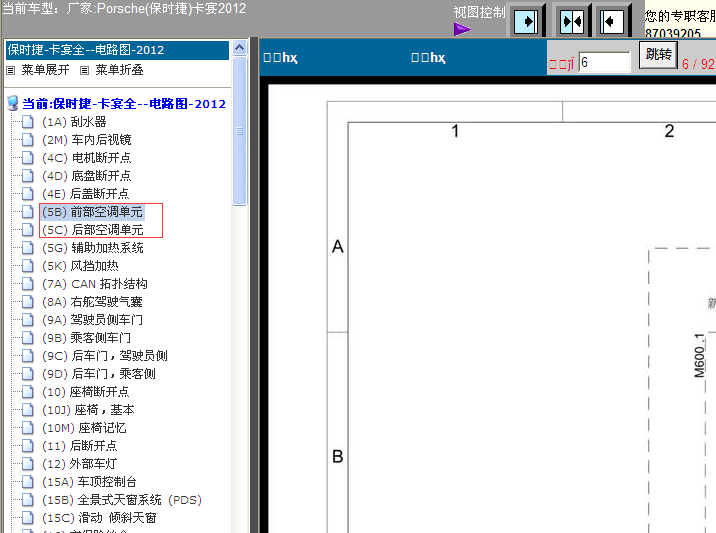Open the (15B) 全景式天窗系统 (PDS) diagram

coord(122,500)
